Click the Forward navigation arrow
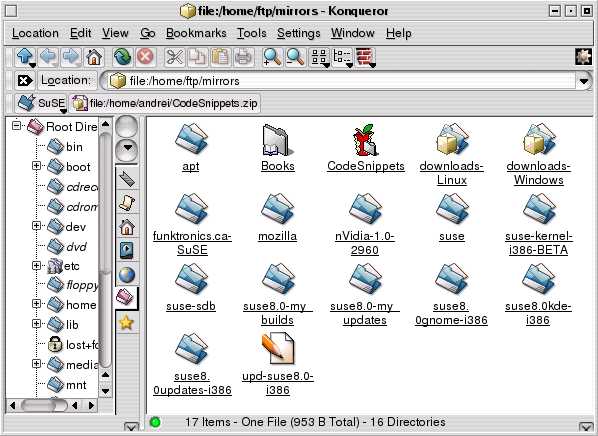This screenshot has height=436, width=598. pos(71,57)
